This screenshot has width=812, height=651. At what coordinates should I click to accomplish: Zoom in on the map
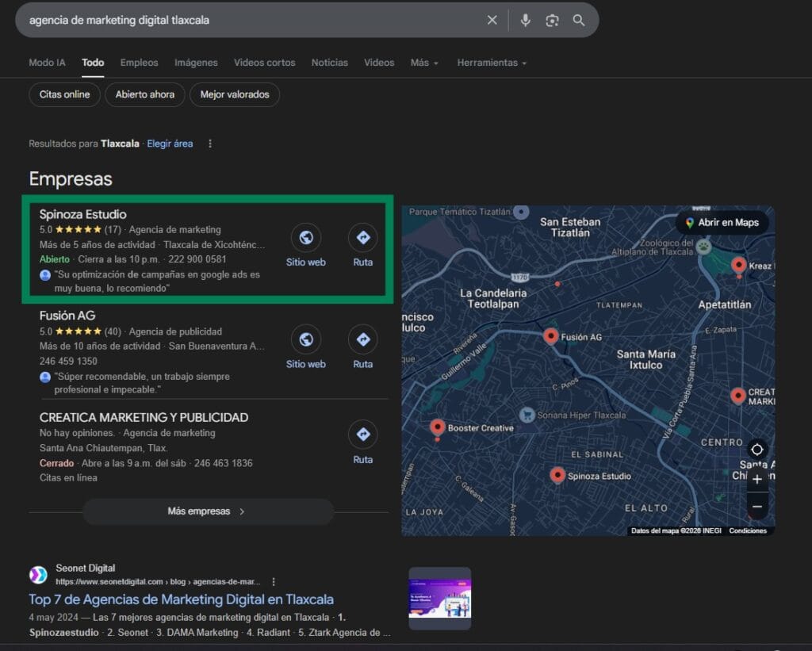coord(756,479)
